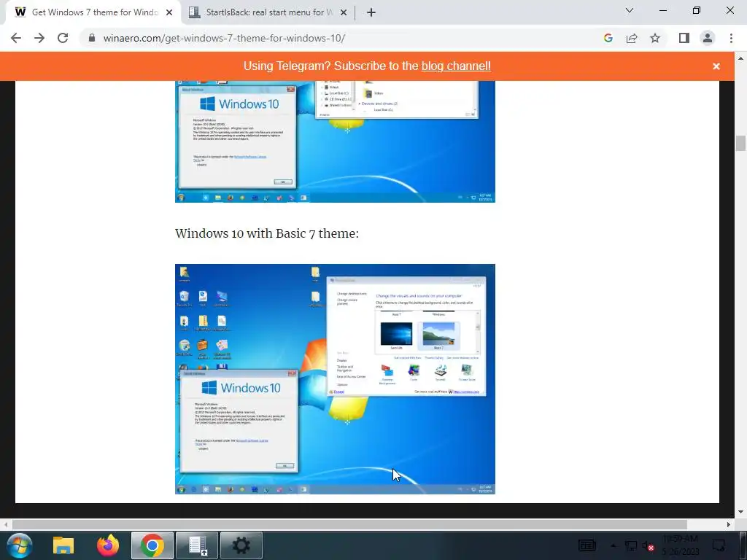
Task: Open a new browser tab
Action: pos(371,12)
